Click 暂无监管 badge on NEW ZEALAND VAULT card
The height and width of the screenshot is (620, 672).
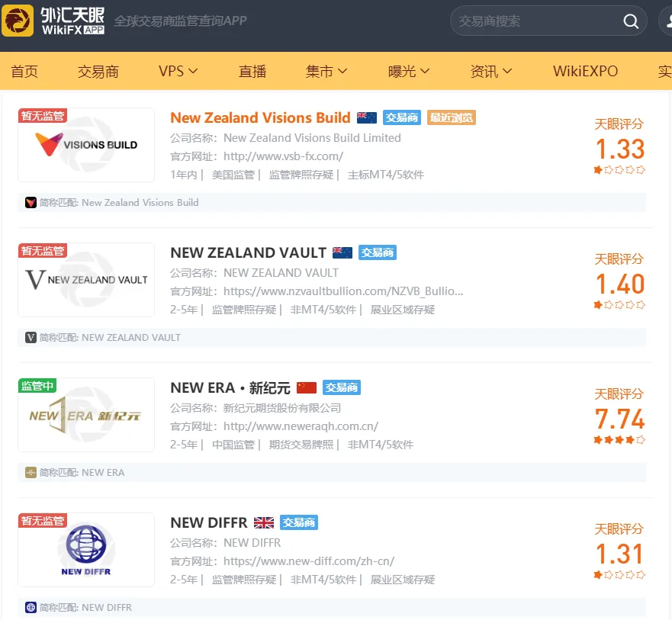(43, 251)
